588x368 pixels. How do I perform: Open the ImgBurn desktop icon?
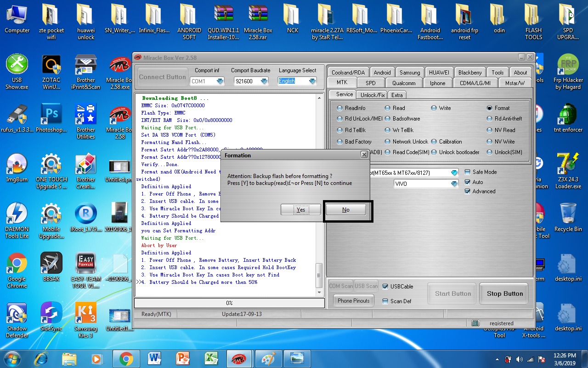pos(17,167)
